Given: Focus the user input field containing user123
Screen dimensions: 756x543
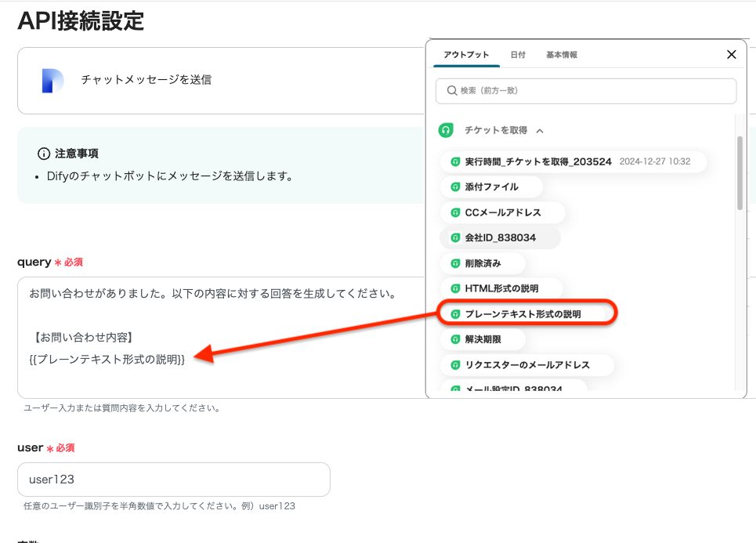Looking at the screenshot, I should 173,479.
